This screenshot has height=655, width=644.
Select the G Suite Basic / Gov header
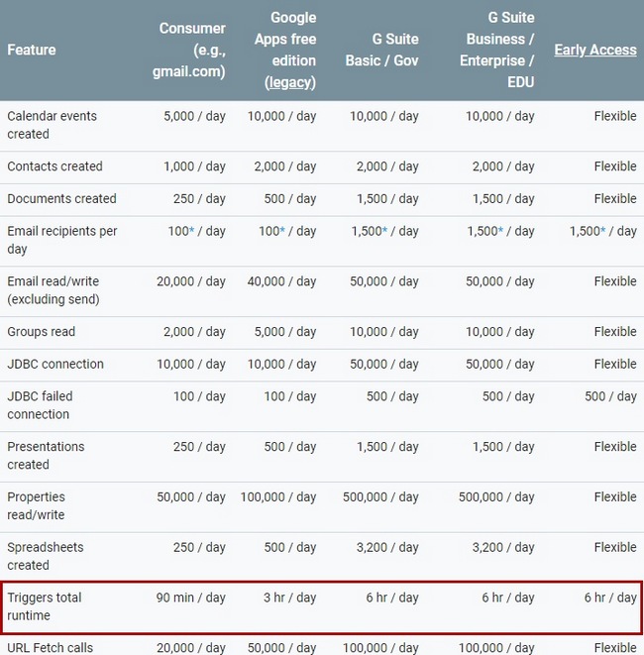(381, 50)
